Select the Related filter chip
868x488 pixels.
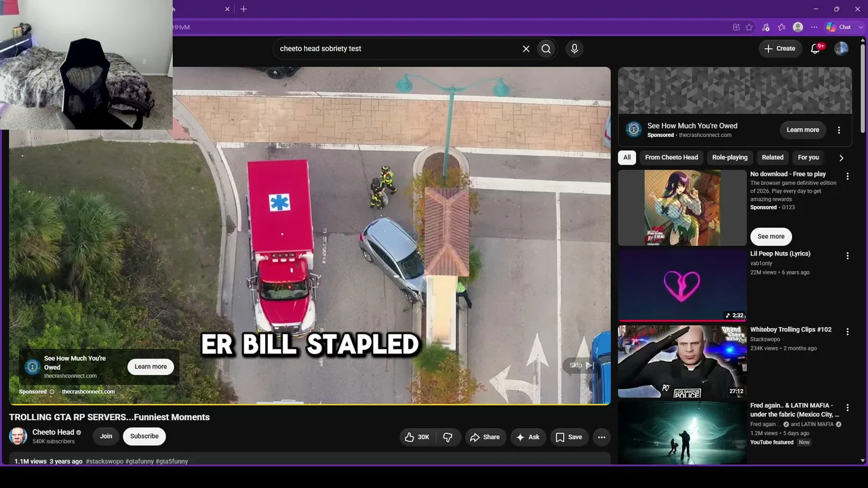coord(772,157)
